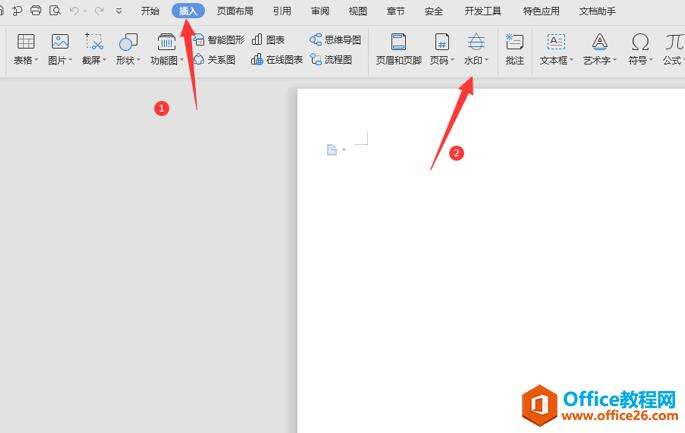Switch to the 开始 tab

(x=150, y=11)
